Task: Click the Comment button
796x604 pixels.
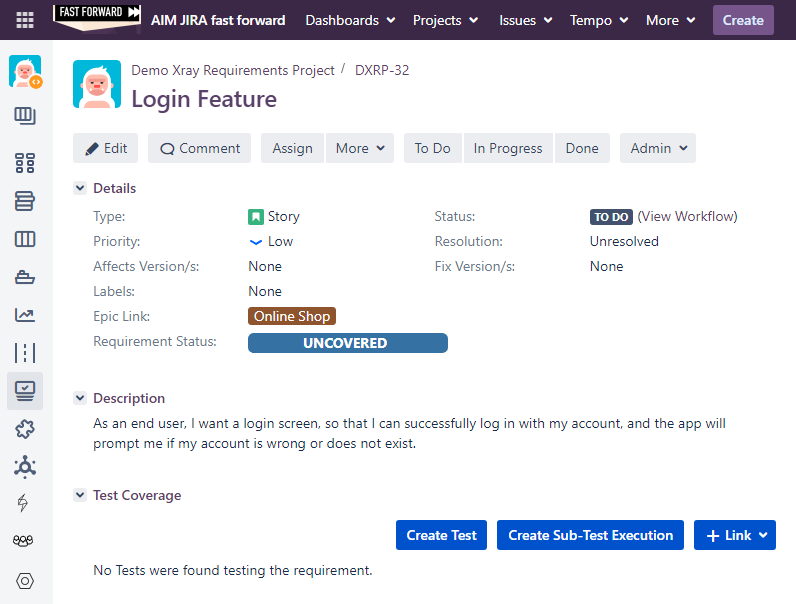Action: [200, 148]
